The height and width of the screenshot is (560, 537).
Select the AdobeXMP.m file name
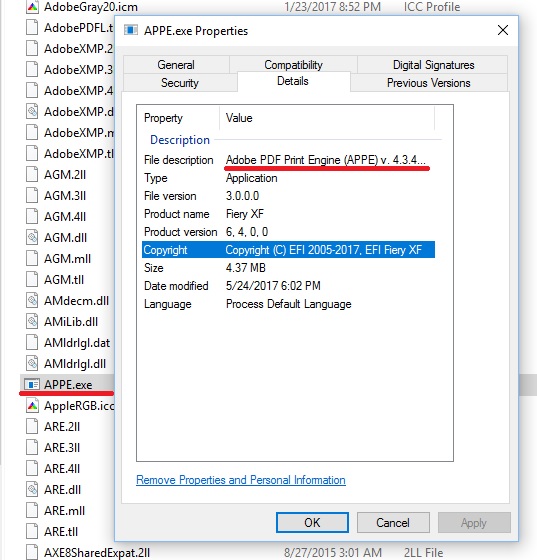(x=78, y=133)
